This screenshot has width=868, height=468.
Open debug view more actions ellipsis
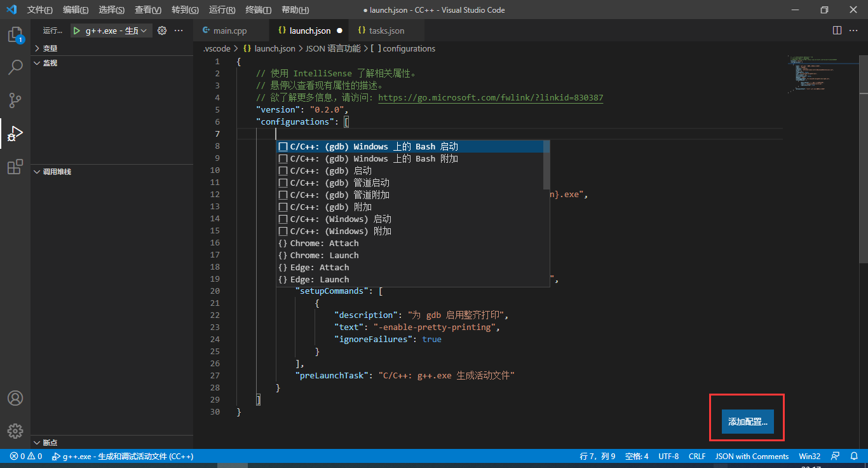[179, 31]
